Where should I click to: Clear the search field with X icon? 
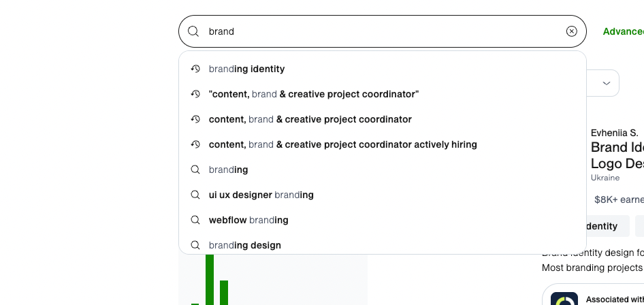(x=571, y=31)
